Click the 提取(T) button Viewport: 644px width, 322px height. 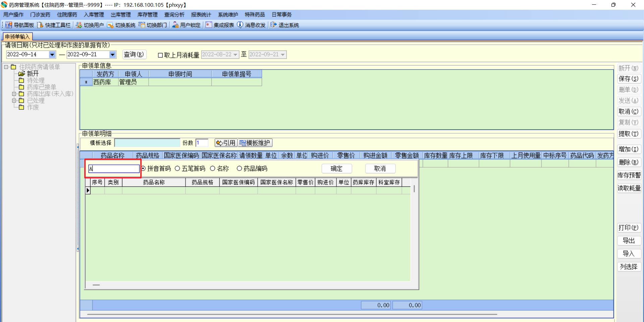click(629, 134)
